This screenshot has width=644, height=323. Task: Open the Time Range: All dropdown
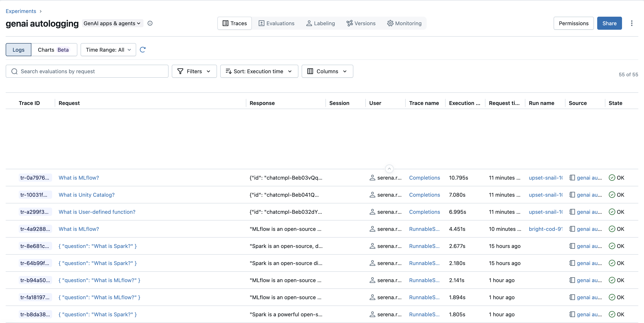(108, 49)
